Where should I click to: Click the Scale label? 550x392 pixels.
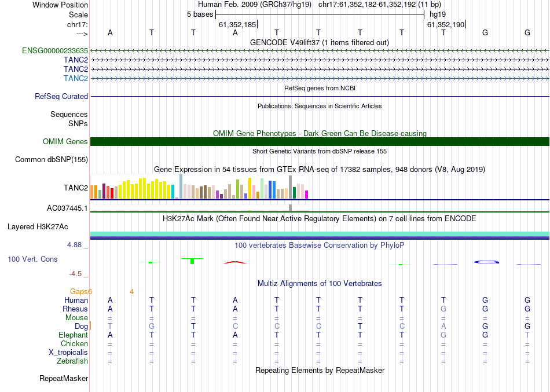pos(79,14)
